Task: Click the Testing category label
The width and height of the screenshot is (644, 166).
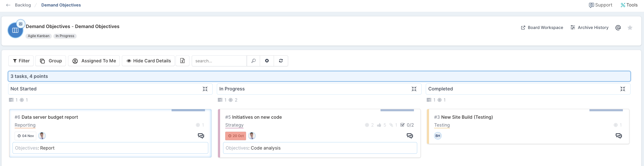Action: point(442,125)
